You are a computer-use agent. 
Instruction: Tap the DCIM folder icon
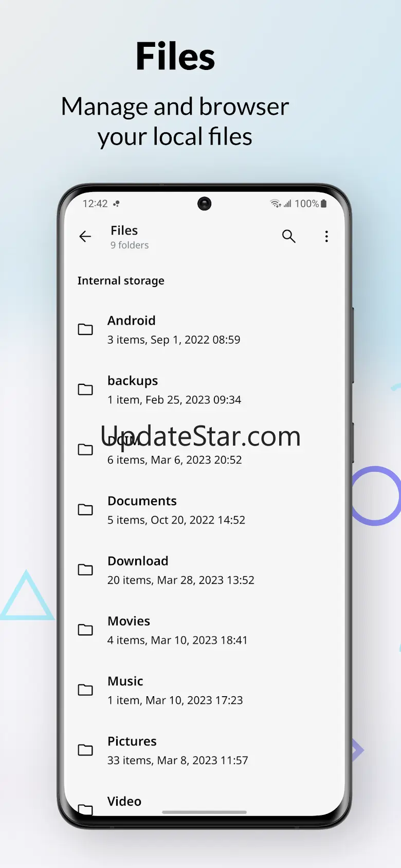pos(85,450)
